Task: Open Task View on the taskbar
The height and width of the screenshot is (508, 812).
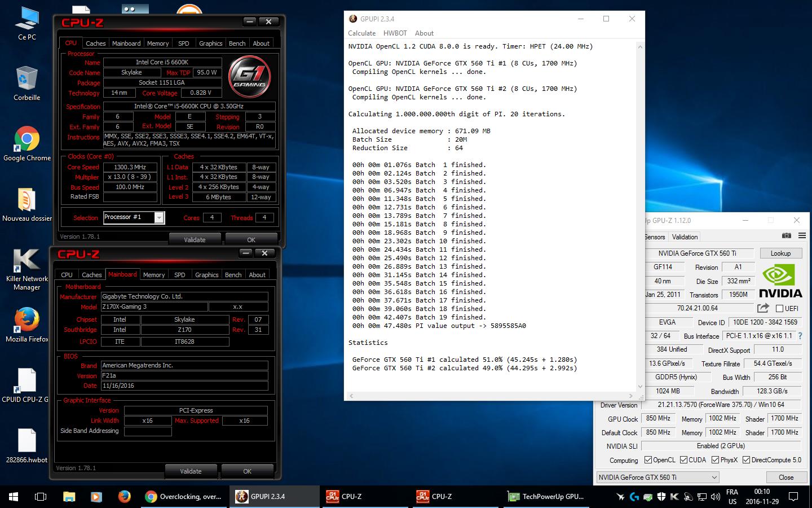Action: 41,497
